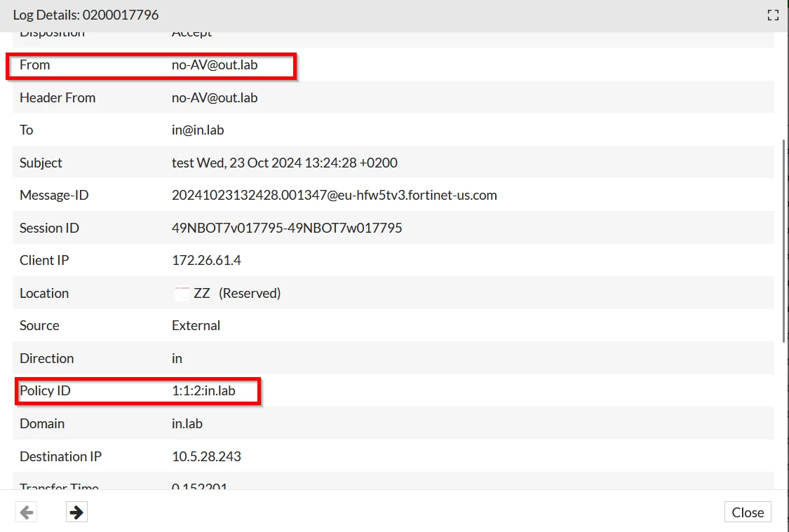
Task: Select the Source value External
Action: (x=196, y=326)
